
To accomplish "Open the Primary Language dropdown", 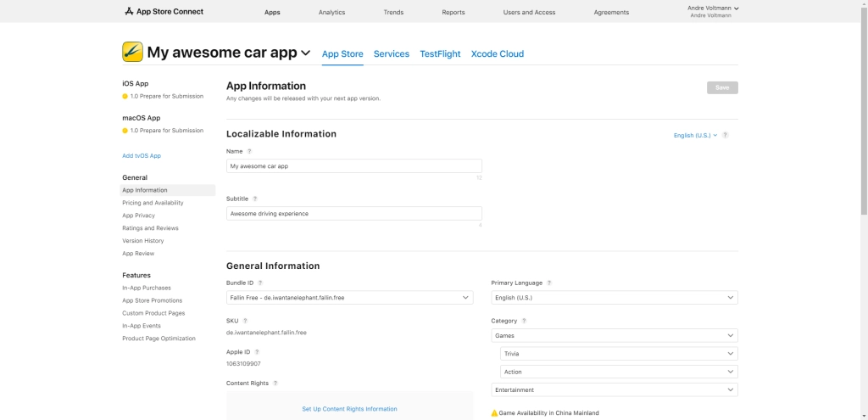I will tap(615, 298).
